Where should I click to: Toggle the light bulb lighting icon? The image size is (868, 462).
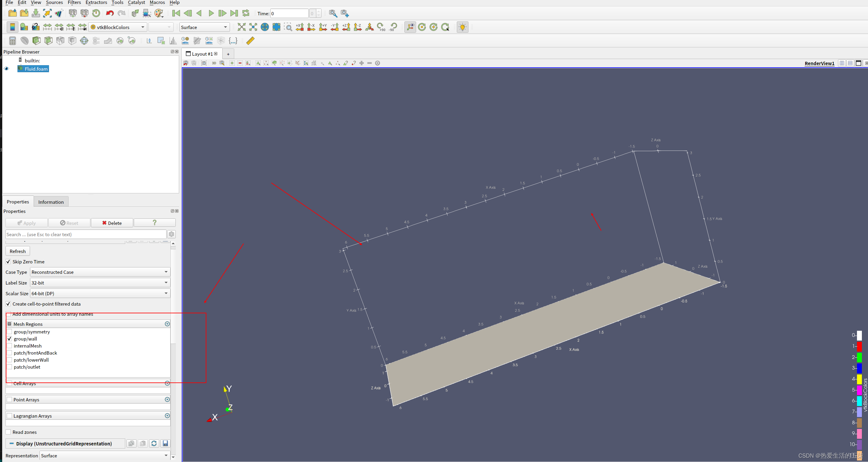(x=462, y=27)
